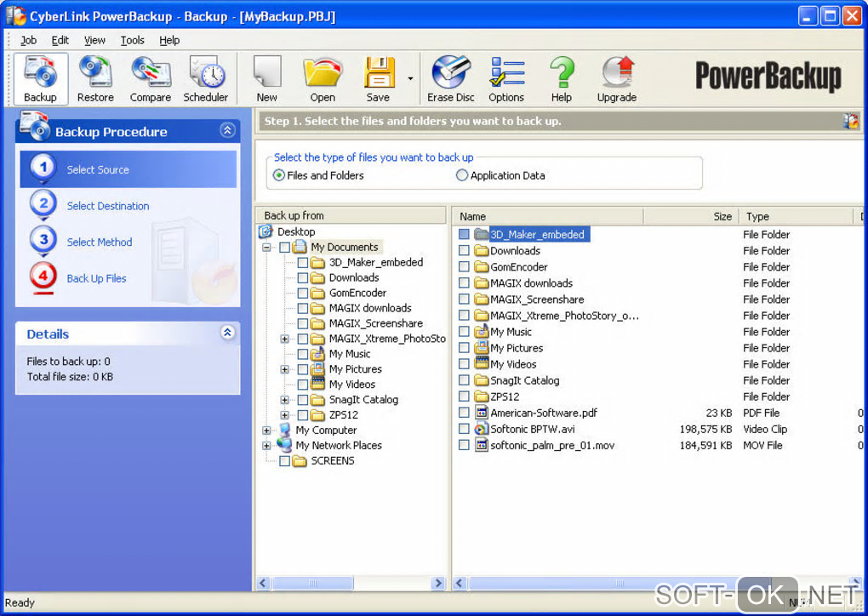
Task: Select MAGIX_Screenshare folder in the tree
Action: [376, 323]
